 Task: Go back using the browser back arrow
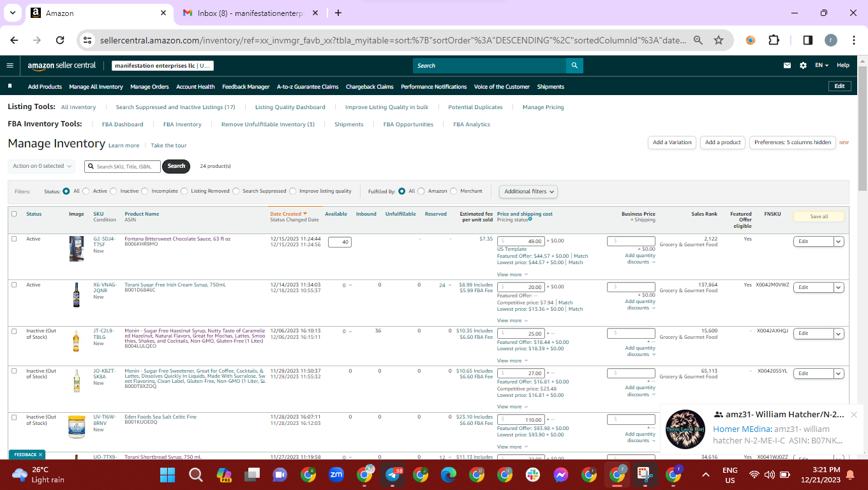click(x=14, y=40)
